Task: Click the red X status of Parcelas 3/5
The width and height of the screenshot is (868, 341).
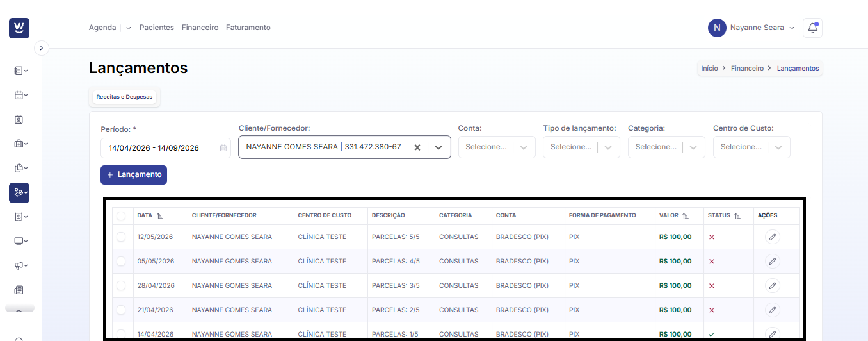Action: [712, 286]
